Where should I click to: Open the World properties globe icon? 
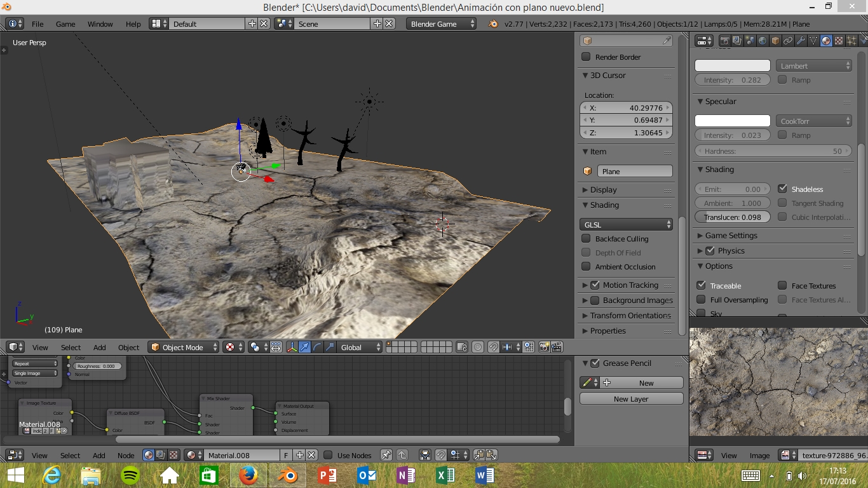[x=763, y=41]
